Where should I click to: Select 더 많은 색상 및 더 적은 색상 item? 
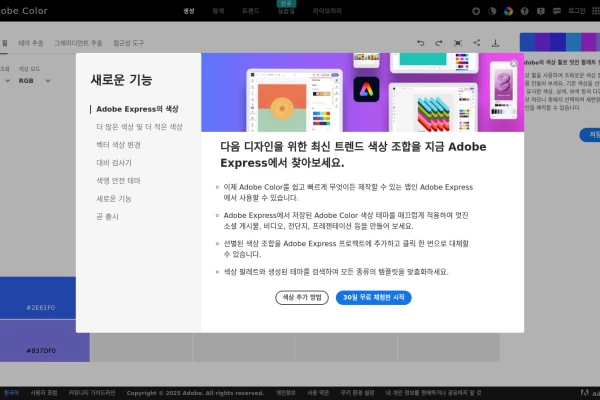(139, 127)
